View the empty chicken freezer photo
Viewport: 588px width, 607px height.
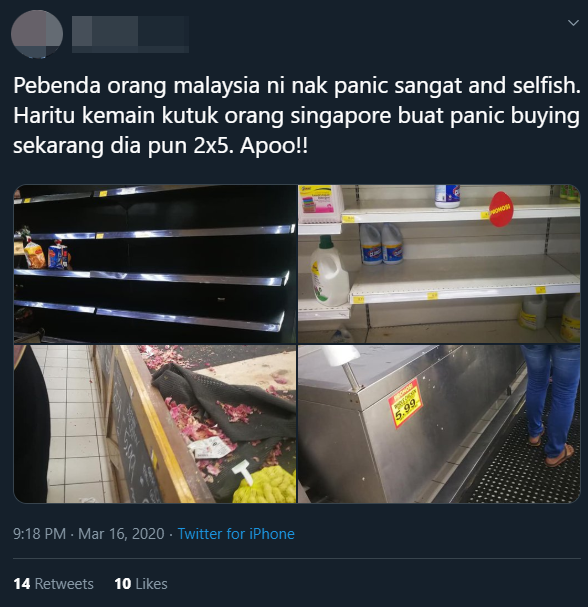(x=439, y=424)
